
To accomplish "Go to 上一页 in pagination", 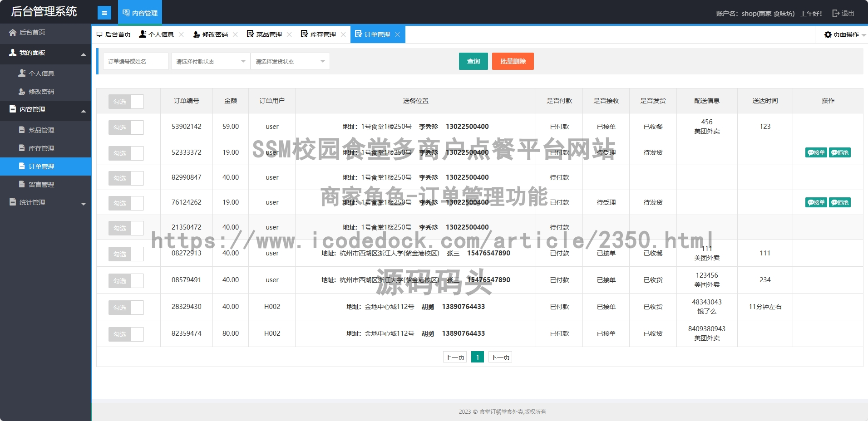I will (455, 357).
